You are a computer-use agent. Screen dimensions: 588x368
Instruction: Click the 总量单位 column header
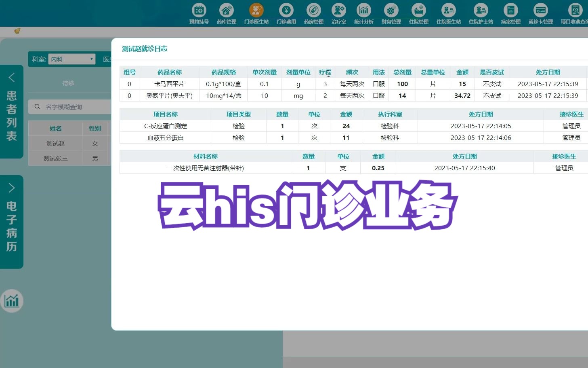point(433,72)
